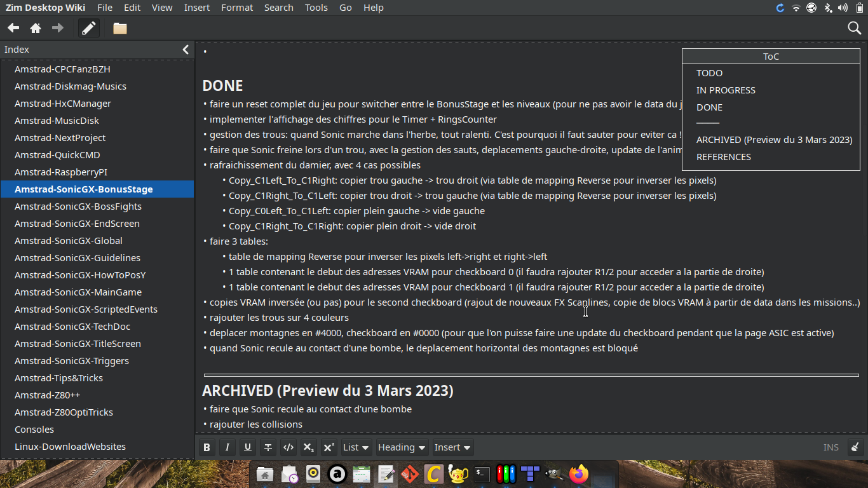868x488 pixels.
Task: Jump to ARCHIVED section in the ToC
Action: coord(774,140)
